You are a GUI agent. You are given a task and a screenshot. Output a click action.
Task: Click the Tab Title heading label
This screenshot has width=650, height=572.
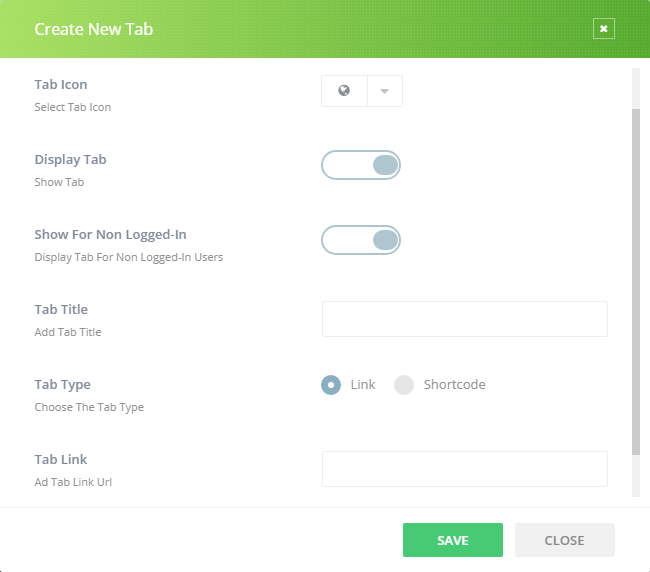[x=61, y=310]
